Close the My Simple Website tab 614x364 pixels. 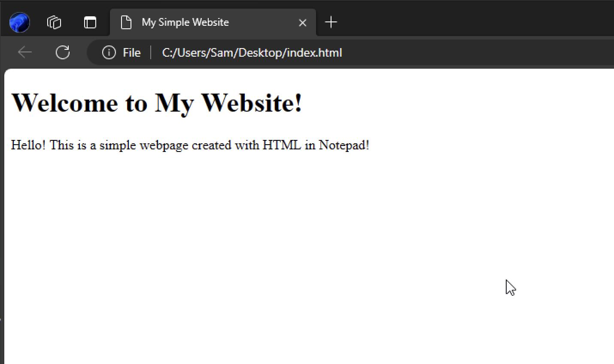click(302, 22)
